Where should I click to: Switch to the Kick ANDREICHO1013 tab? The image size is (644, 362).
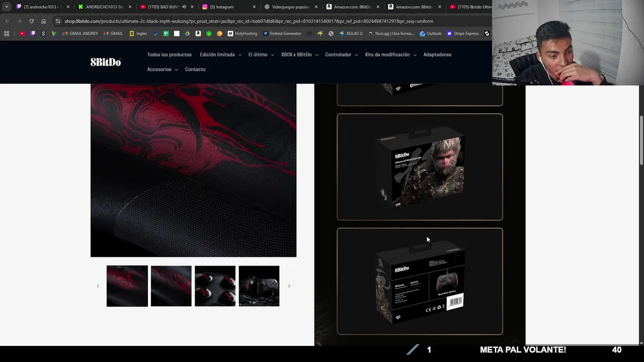(x=105, y=7)
